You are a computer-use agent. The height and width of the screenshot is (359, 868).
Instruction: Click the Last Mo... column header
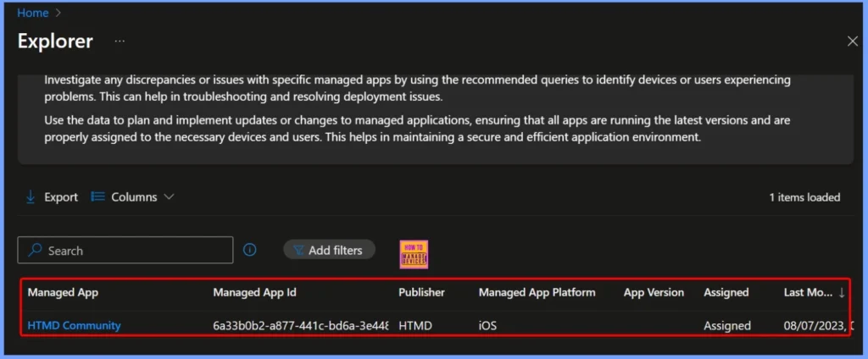pos(808,293)
